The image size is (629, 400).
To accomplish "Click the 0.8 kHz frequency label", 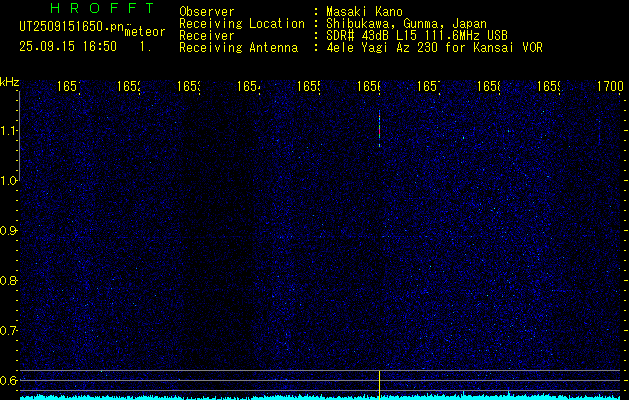I will click(8, 280).
